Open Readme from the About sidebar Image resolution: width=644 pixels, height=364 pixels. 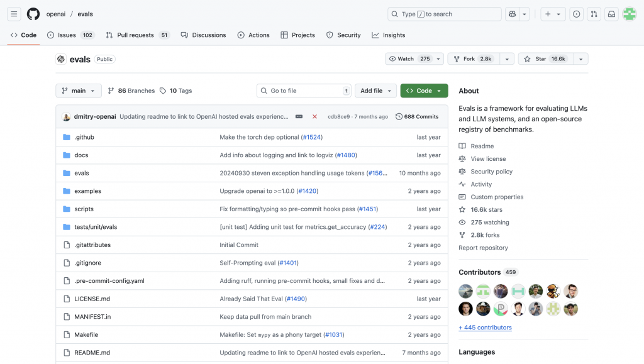pyautogui.click(x=482, y=146)
